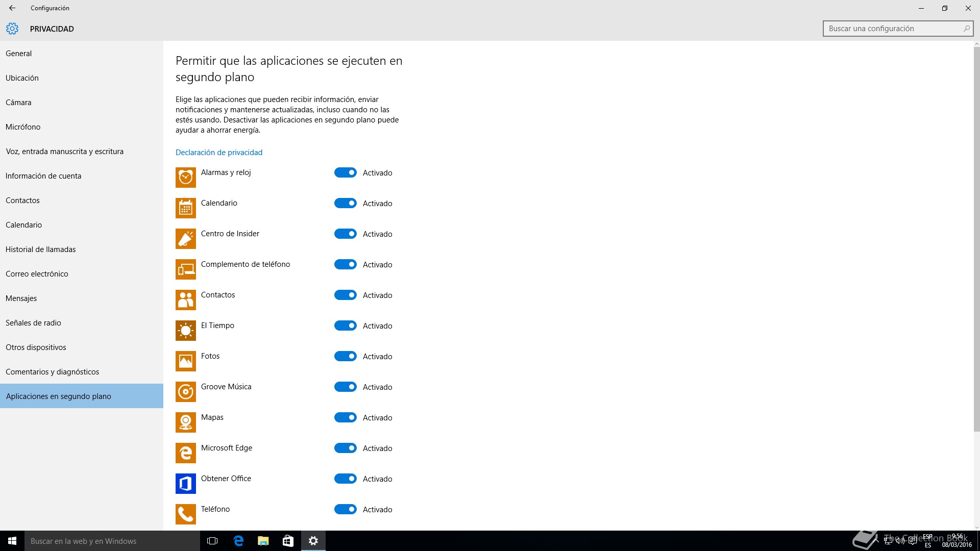Open Historial de llamadas

click(x=82, y=249)
